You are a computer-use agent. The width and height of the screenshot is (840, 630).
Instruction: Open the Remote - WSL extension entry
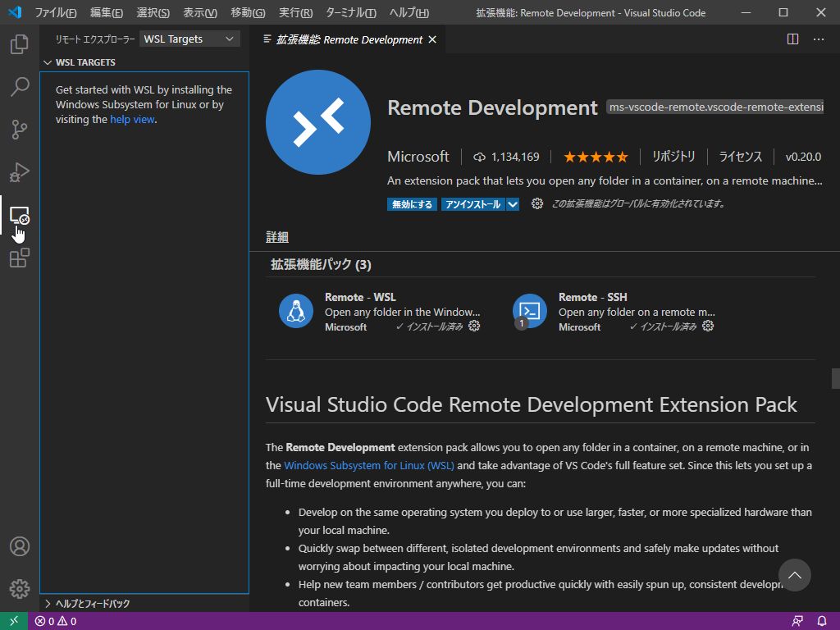[x=381, y=311]
